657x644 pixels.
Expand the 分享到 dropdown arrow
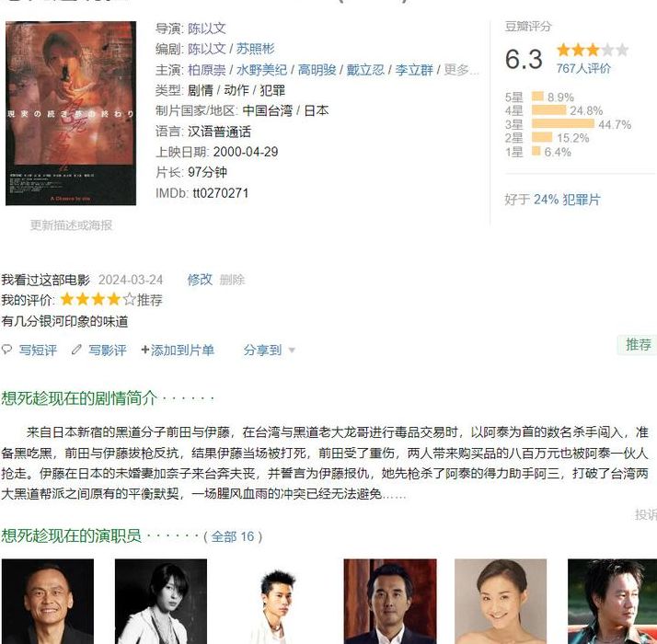292,351
